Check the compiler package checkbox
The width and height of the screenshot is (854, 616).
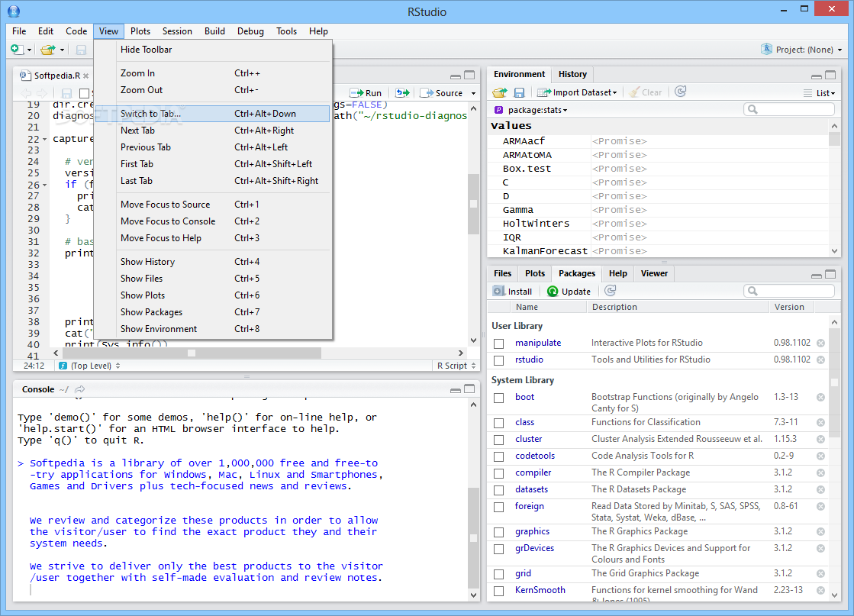point(498,474)
